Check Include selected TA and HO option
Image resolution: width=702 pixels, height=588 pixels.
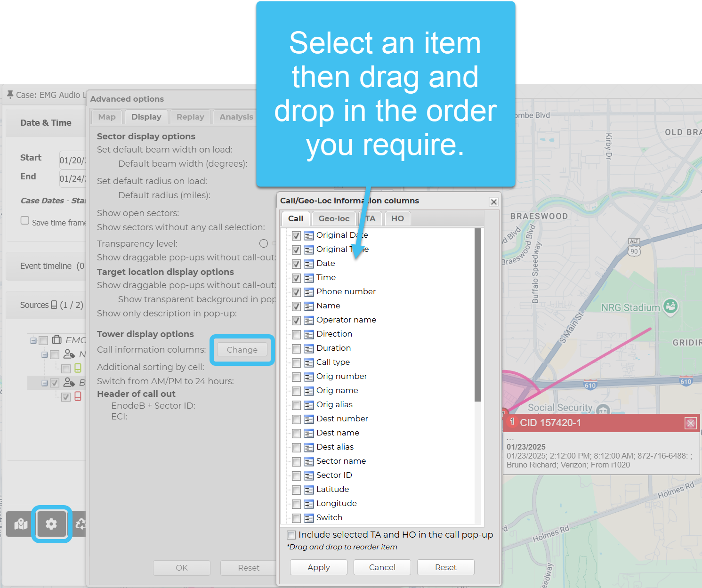[291, 535]
